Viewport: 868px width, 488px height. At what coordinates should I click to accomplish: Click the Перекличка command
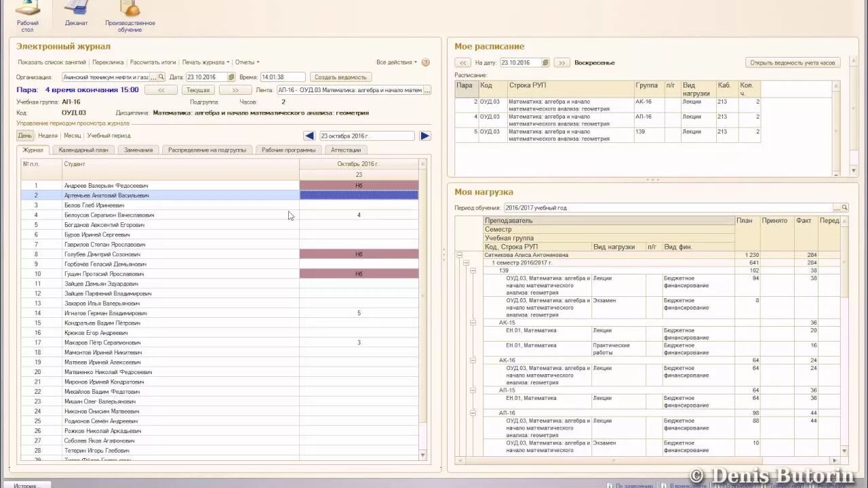pyautogui.click(x=108, y=62)
